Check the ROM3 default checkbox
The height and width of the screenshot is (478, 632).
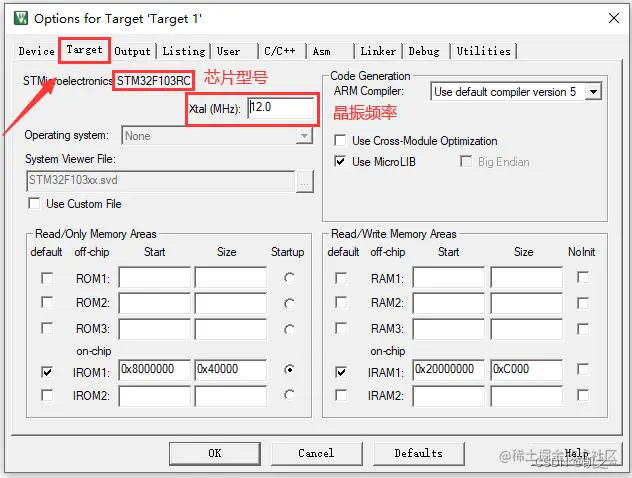pos(47,328)
